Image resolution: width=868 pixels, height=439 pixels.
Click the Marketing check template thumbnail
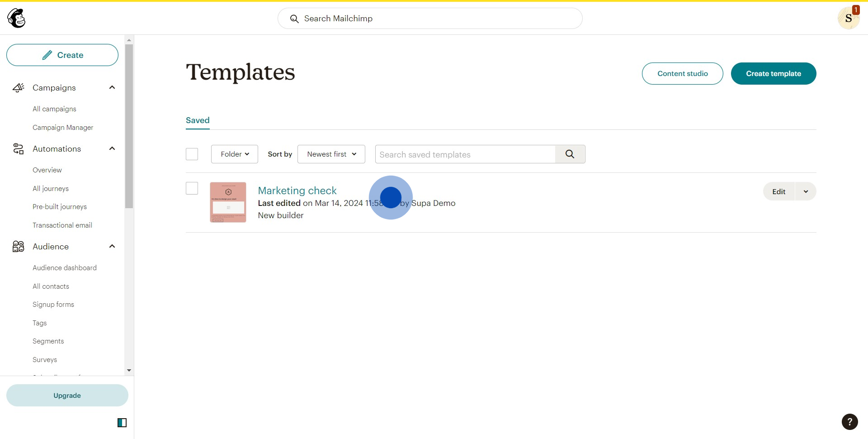pyautogui.click(x=228, y=202)
